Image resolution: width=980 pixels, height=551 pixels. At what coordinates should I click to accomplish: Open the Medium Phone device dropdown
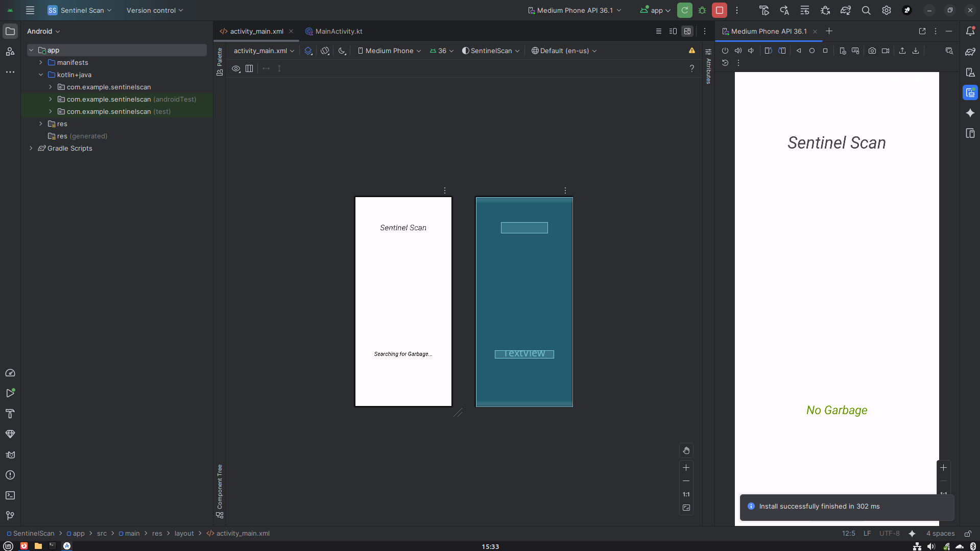[x=389, y=51]
